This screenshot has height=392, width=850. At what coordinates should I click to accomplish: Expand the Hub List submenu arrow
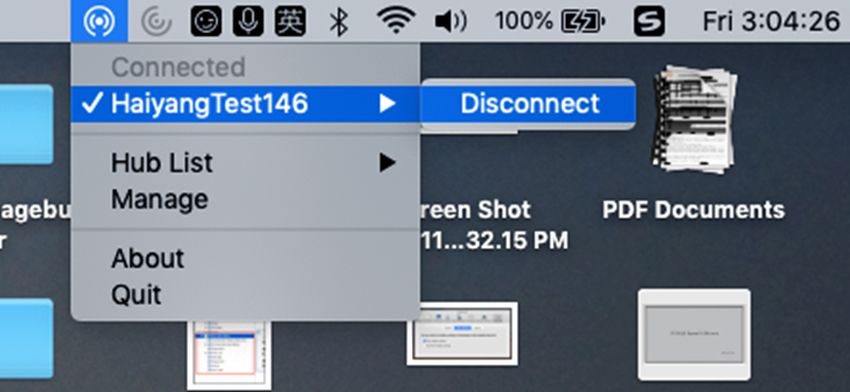pyautogui.click(x=387, y=163)
